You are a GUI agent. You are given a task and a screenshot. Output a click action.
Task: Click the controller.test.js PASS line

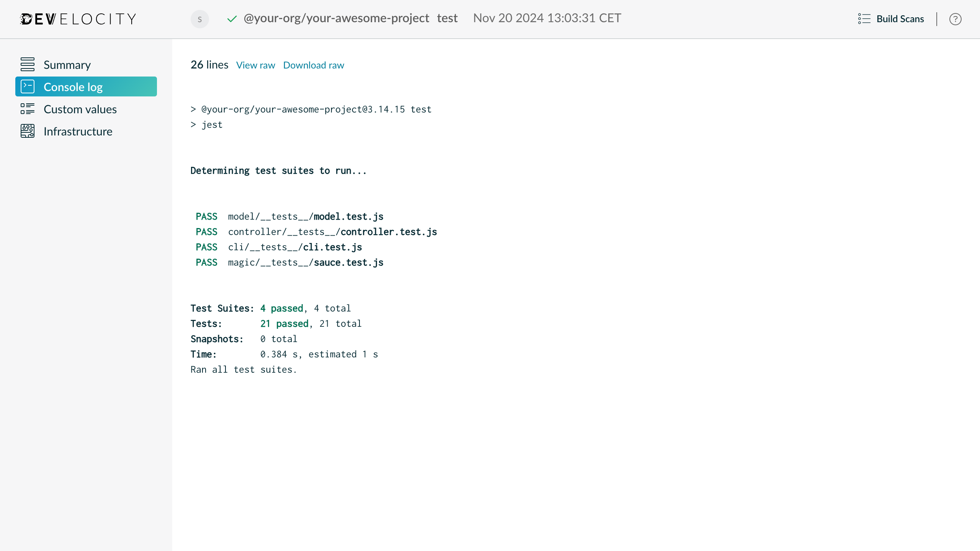pyautogui.click(x=316, y=232)
